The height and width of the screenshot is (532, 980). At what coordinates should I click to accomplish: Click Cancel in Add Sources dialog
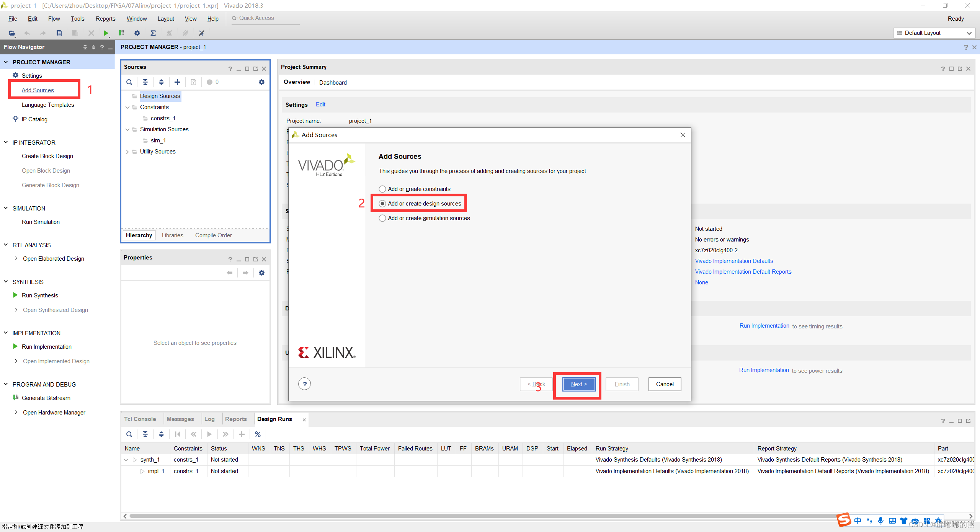click(x=665, y=384)
